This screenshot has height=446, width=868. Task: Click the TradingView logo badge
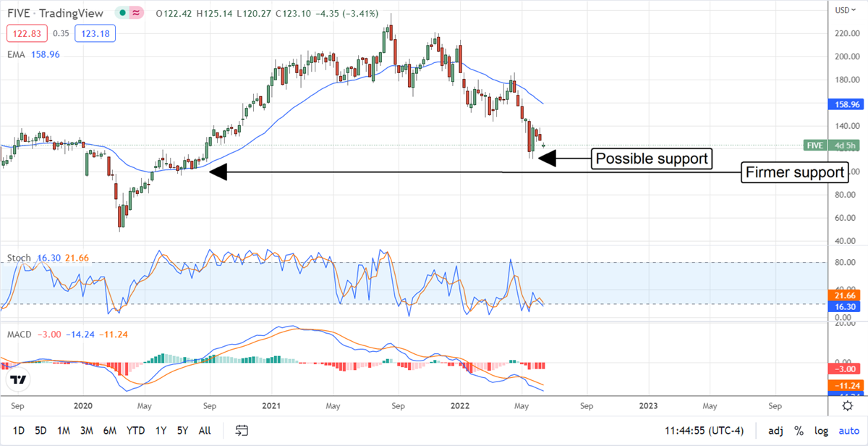(18, 380)
